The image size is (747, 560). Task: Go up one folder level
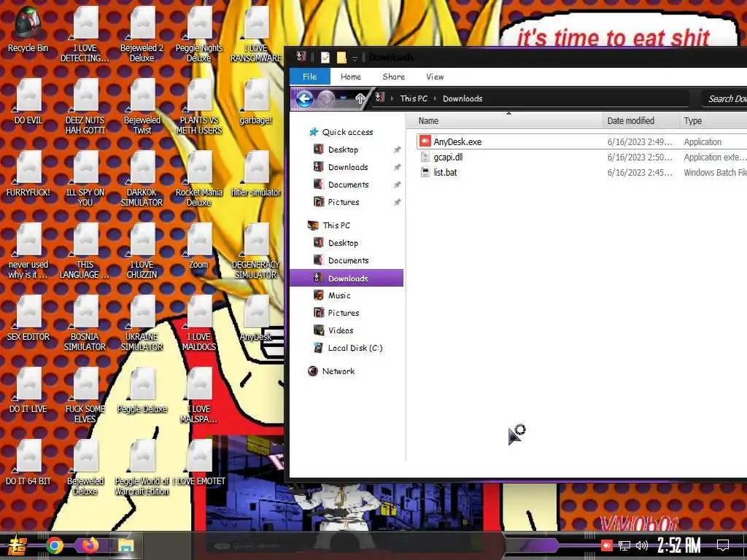click(x=360, y=98)
